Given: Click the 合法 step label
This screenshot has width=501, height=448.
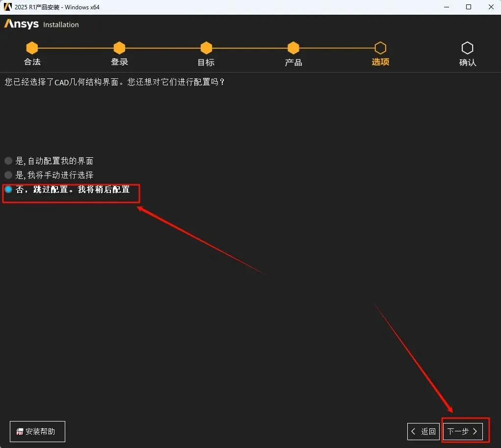Looking at the screenshot, I should pyautogui.click(x=32, y=62).
